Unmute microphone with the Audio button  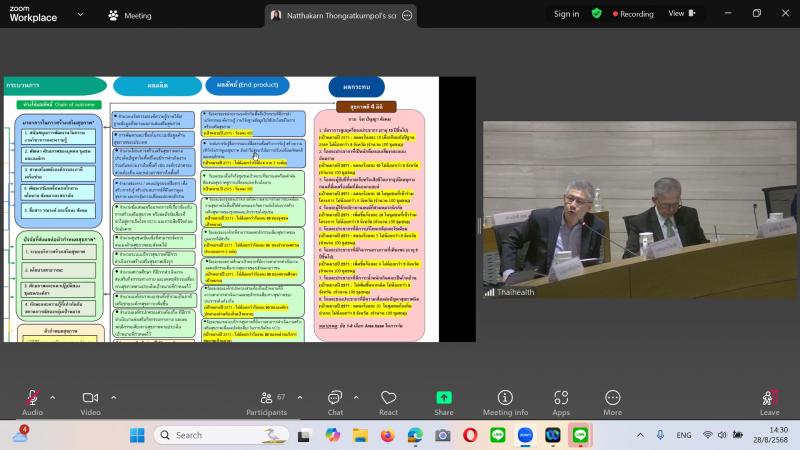[32, 402]
